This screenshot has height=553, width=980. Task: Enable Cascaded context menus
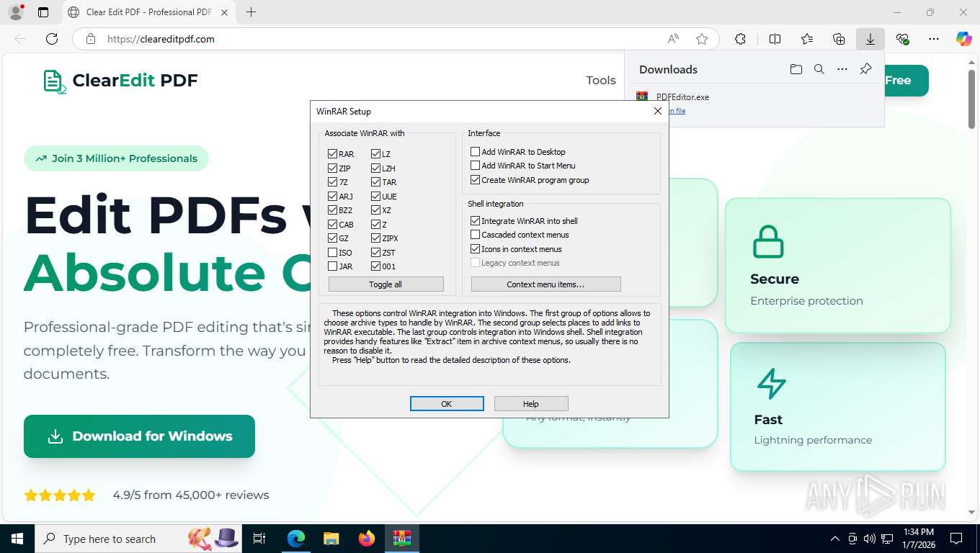click(x=475, y=235)
